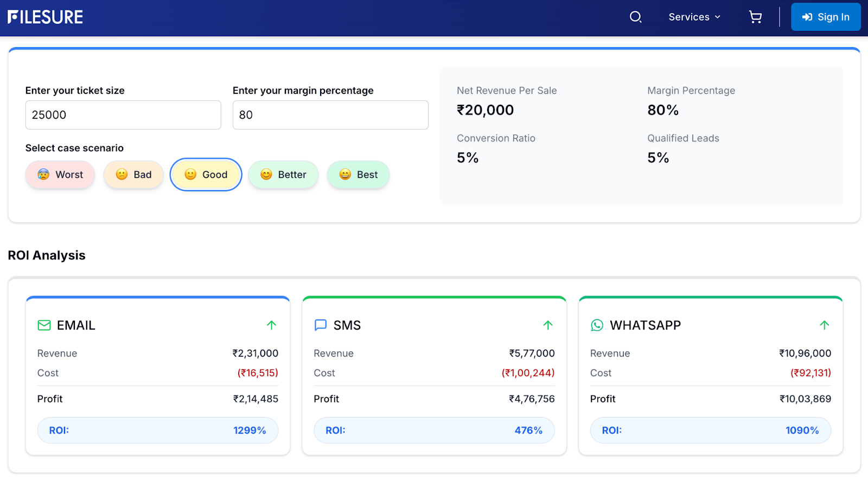Click the green arrow on SMS card

pyautogui.click(x=548, y=325)
